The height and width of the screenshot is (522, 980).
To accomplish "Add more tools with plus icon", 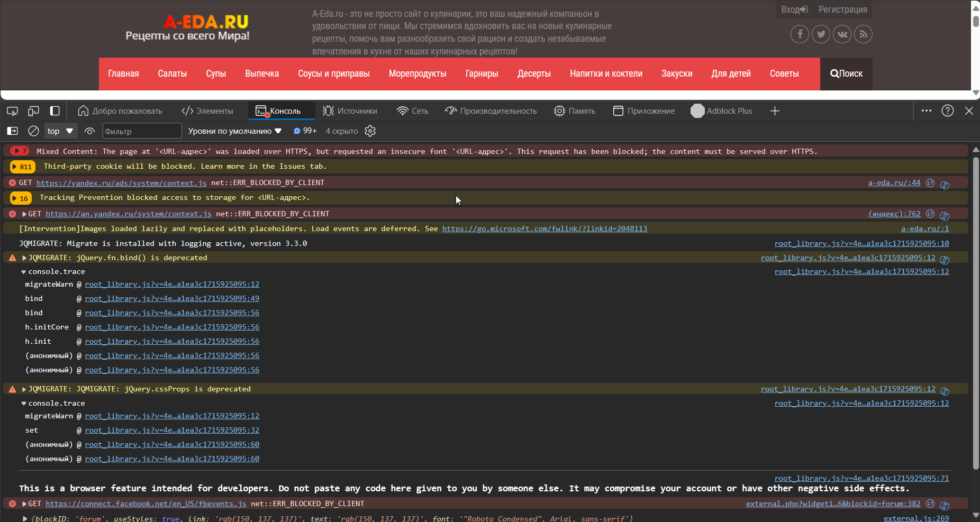I will pyautogui.click(x=775, y=111).
